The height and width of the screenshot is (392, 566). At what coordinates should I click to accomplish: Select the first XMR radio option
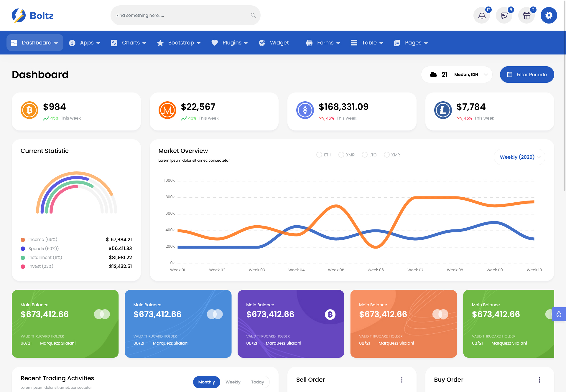click(341, 155)
